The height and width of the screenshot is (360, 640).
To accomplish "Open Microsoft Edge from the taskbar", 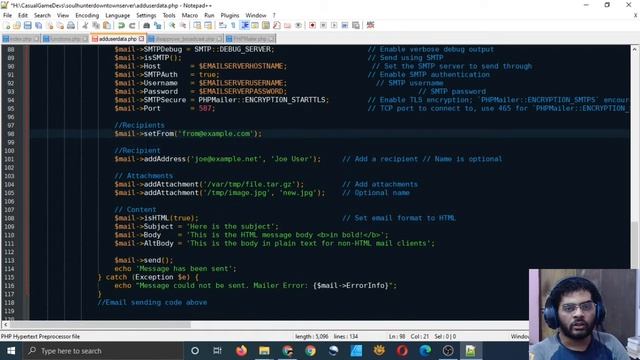I will (425, 351).
